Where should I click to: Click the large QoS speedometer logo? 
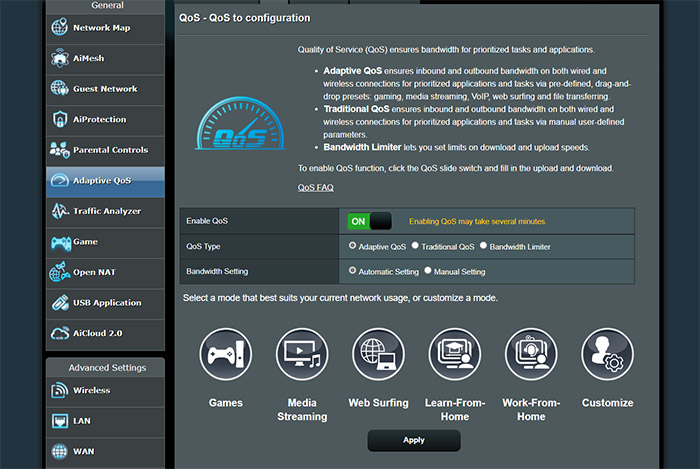point(240,123)
